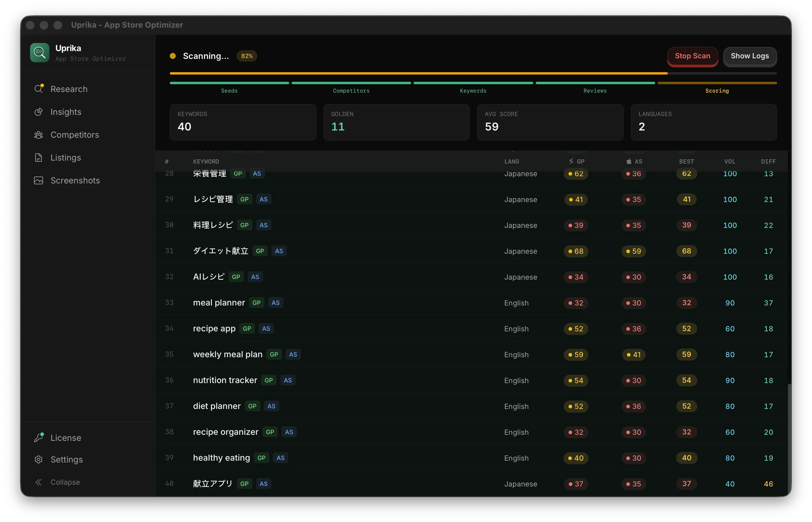The width and height of the screenshot is (812, 522).
Task: Open Insights via its pie chart icon
Action: [x=39, y=112]
